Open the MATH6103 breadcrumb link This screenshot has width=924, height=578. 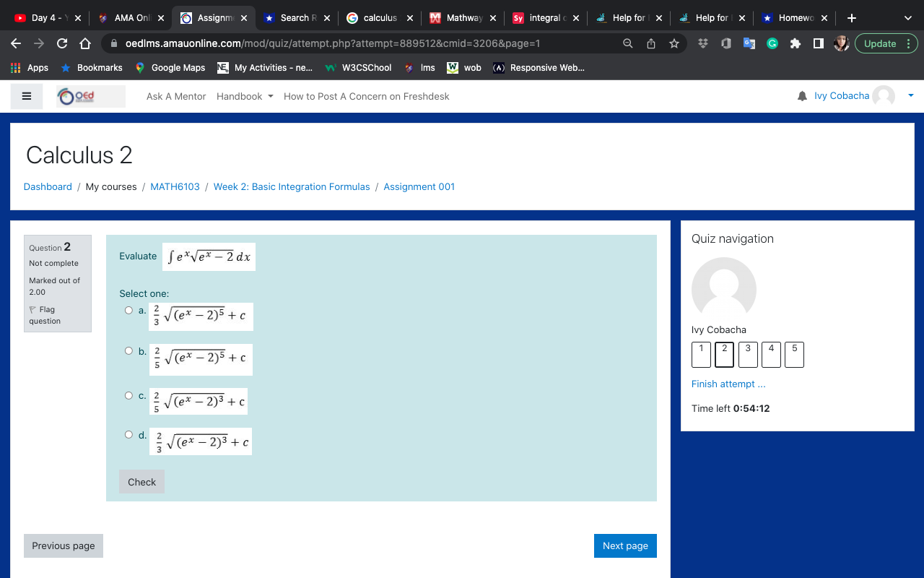(175, 186)
